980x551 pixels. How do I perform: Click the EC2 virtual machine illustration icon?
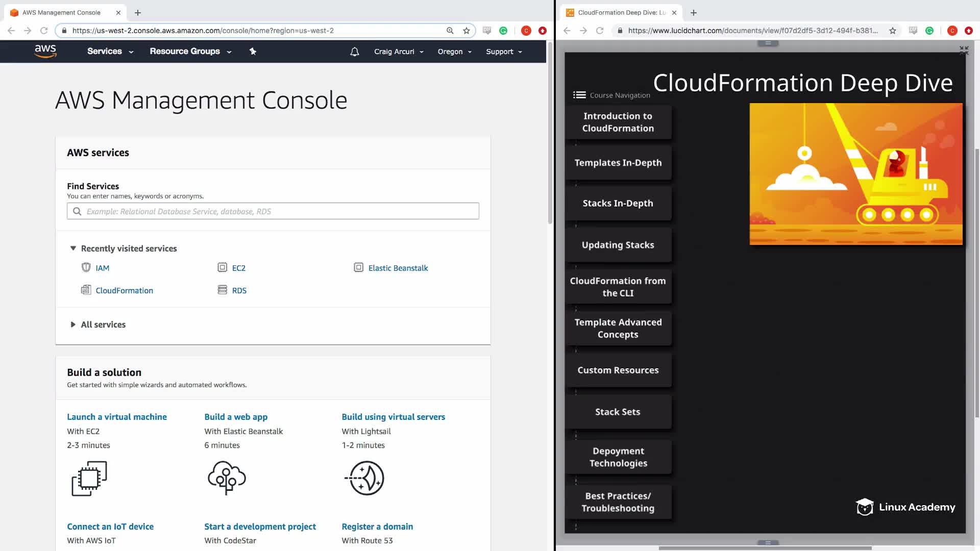[x=89, y=478]
